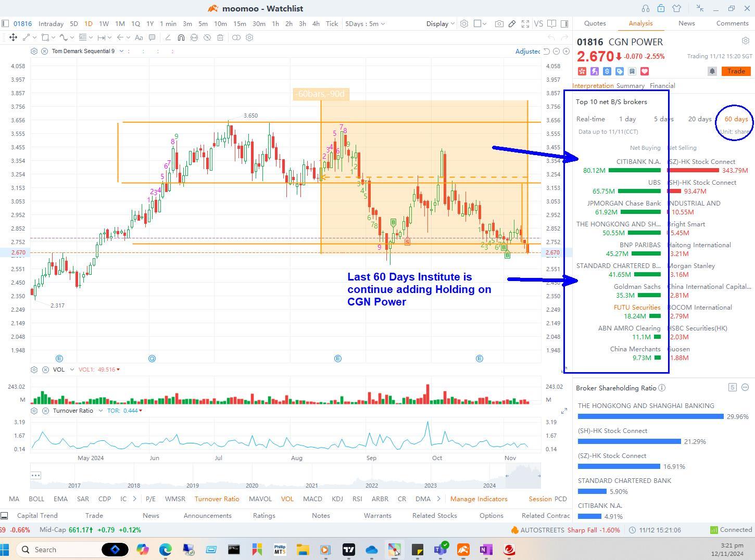The height and width of the screenshot is (560, 755).
Task: Open Manage Indicators
Action: [x=479, y=499]
